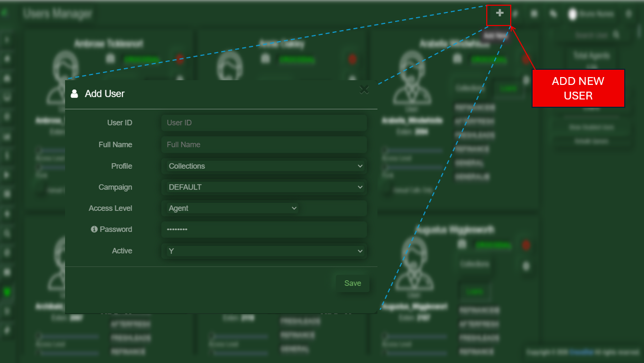This screenshot has width=644, height=363.
Task: Open the user profile avatar at top right
Action: 573,15
